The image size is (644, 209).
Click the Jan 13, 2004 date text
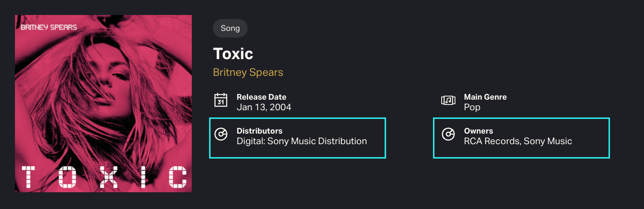264,107
